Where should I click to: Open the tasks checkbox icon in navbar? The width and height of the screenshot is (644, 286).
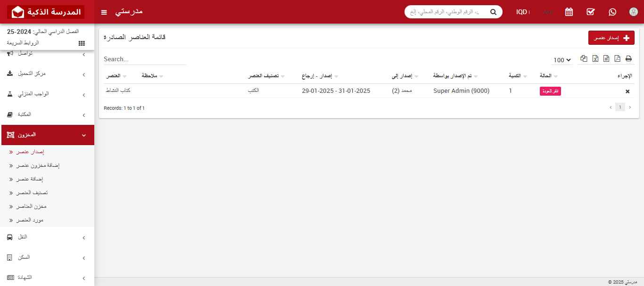point(590,12)
